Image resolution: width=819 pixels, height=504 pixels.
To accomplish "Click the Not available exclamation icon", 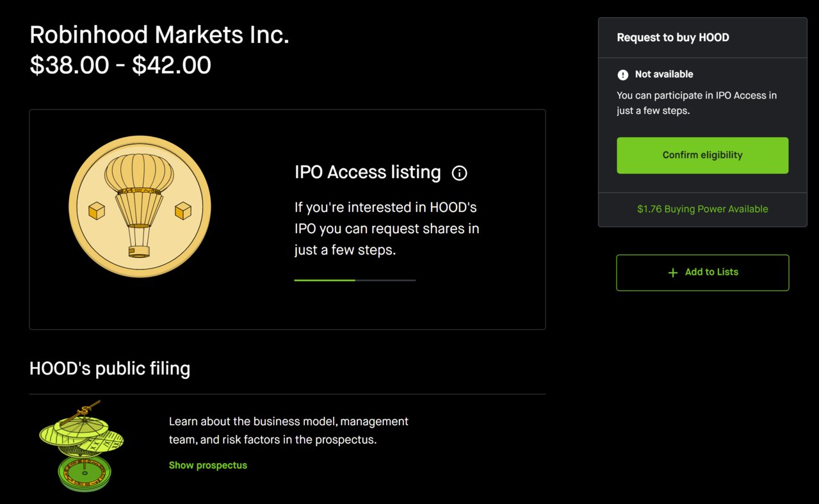I will pyautogui.click(x=622, y=75).
